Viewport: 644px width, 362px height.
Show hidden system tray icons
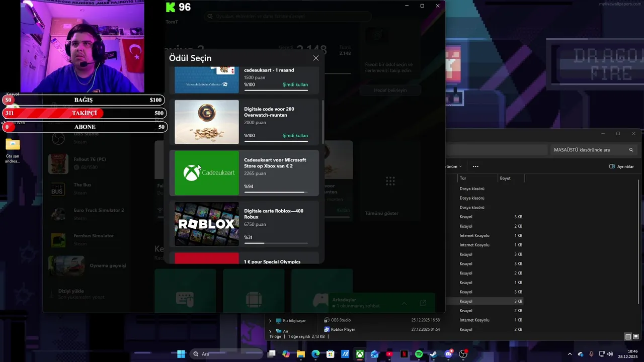tap(570, 354)
